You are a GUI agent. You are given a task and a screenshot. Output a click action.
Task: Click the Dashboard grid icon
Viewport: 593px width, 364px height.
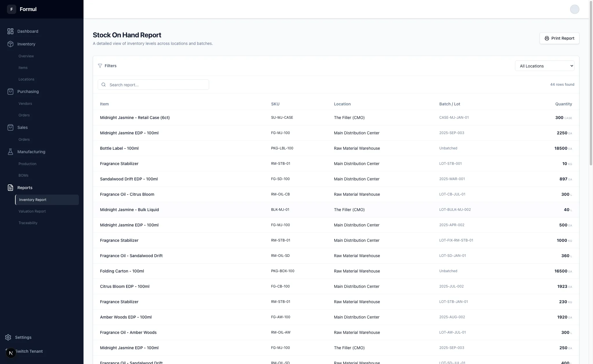tap(10, 31)
